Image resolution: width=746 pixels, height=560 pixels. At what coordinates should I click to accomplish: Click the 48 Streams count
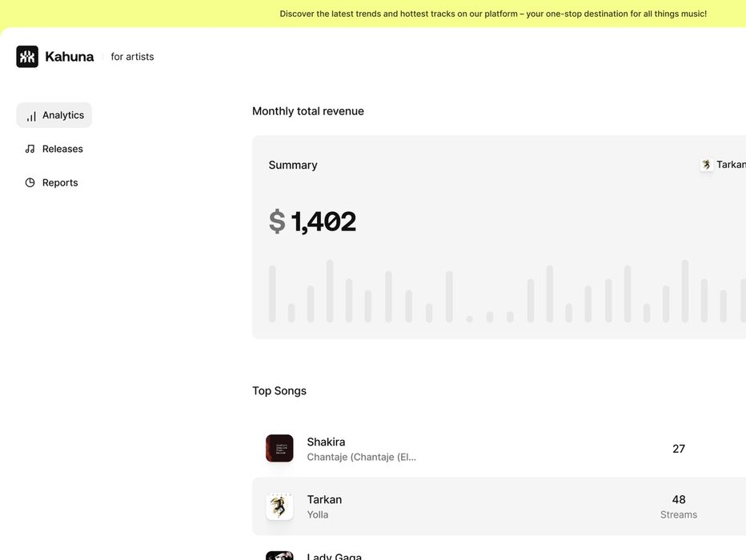(679, 506)
